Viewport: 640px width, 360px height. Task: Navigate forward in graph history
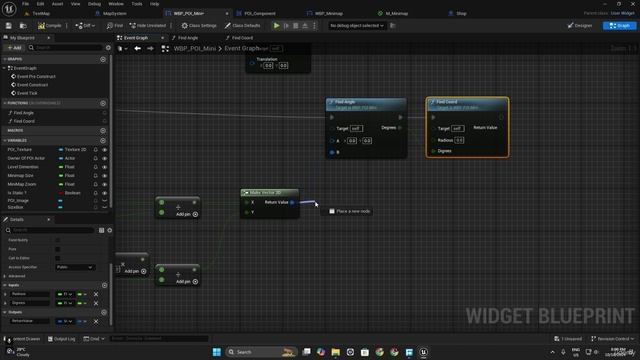pos(150,49)
